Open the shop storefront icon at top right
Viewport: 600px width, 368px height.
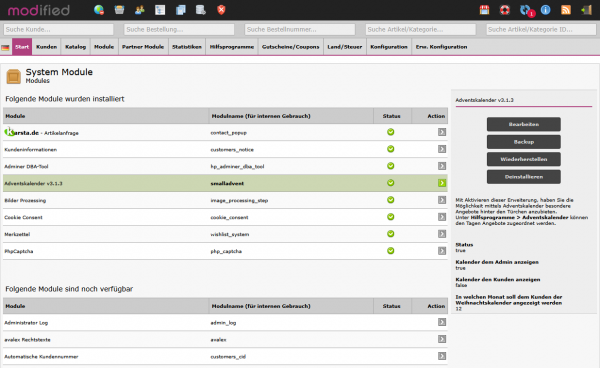[x=484, y=10]
